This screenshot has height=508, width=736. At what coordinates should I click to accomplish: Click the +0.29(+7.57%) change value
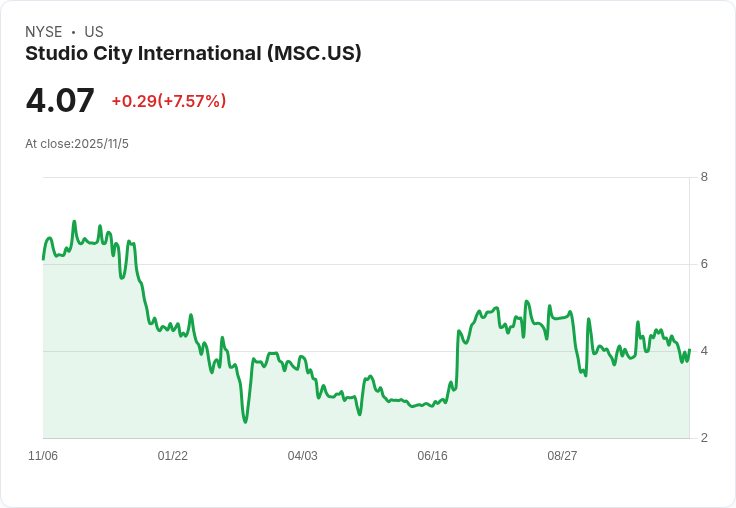point(169,101)
